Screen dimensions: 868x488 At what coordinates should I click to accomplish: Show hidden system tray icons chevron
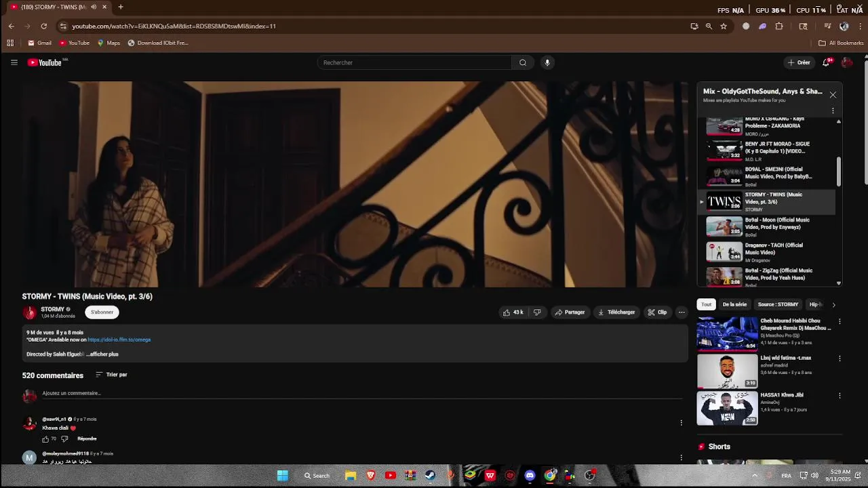[x=755, y=475]
